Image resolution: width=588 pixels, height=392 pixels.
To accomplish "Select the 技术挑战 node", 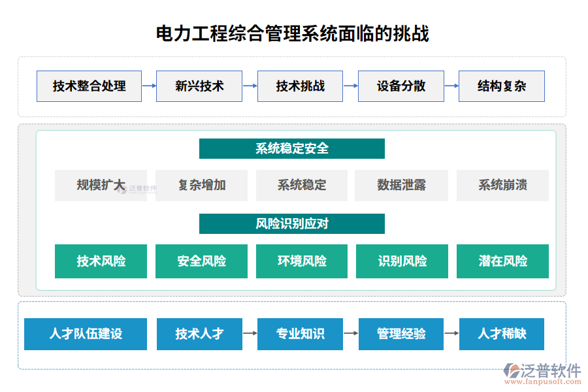I will [x=300, y=86].
